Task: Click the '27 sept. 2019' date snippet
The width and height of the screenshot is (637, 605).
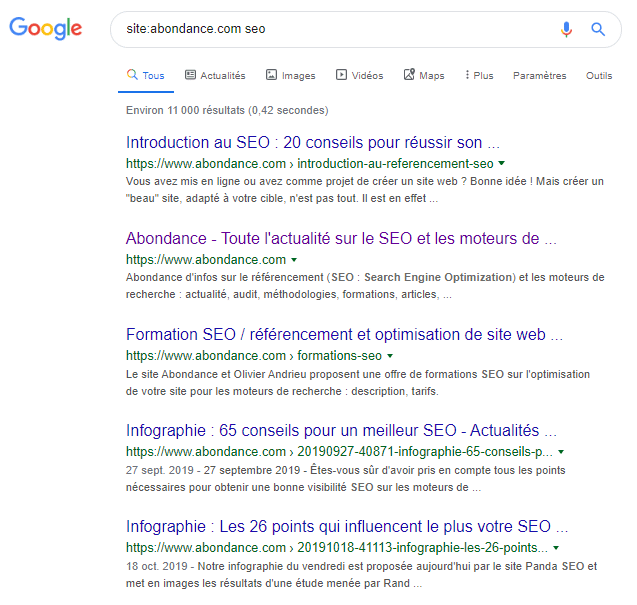Action: tap(160, 470)
